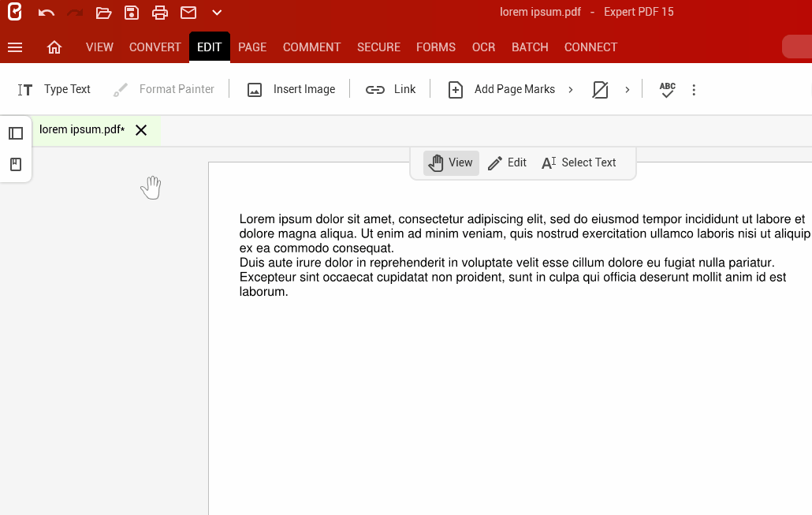Screen dimensions: 812x515
Task: Toggle the side panel icon
Action: click(x=16, y=133)
